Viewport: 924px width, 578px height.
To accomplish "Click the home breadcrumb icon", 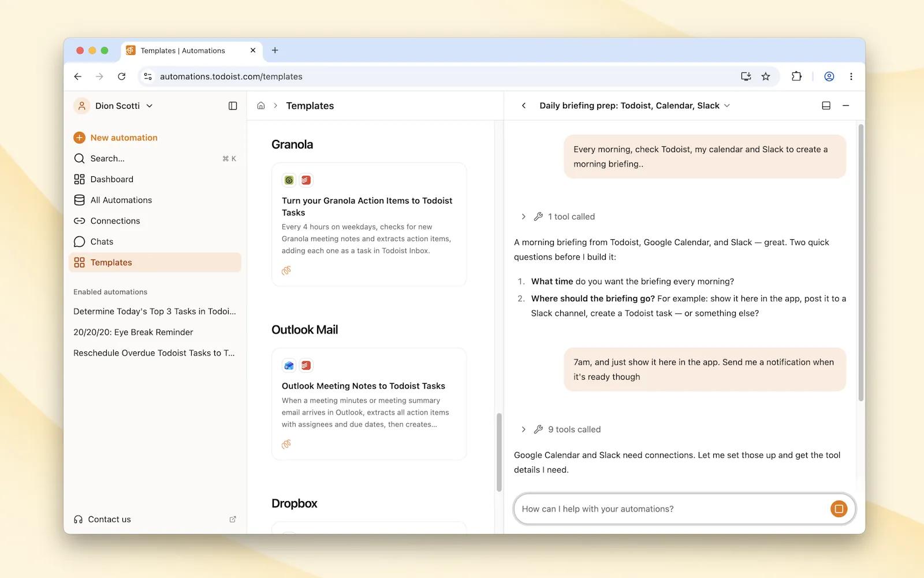I will [x=261, y=106].
